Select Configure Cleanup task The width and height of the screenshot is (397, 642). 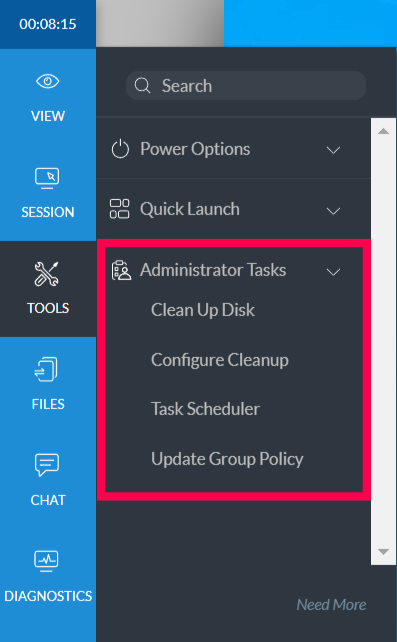click(220, 360)
